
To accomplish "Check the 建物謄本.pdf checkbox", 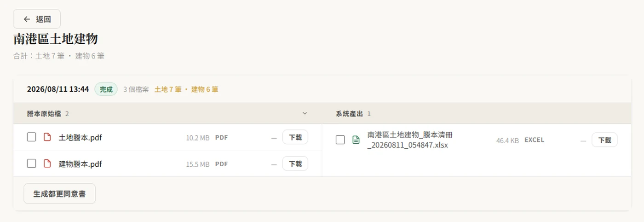I will point(31,164).
